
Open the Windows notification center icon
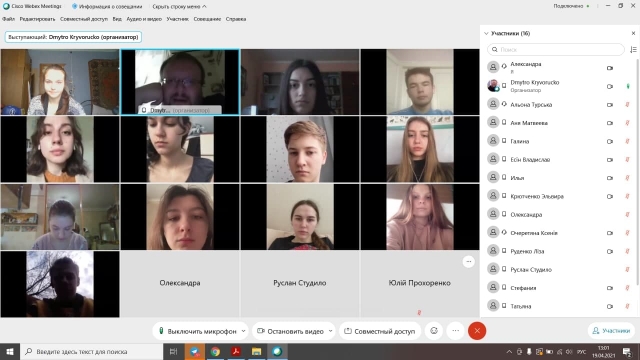pos(627,351)
